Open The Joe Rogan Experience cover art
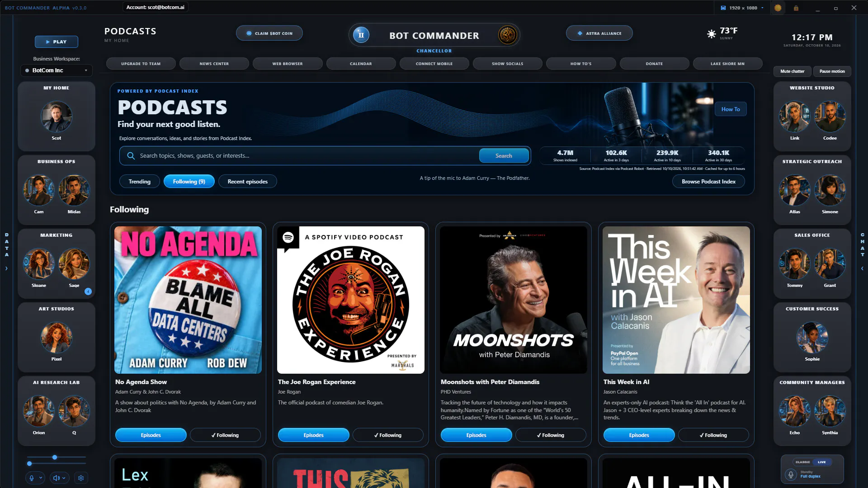 (351, 300)
